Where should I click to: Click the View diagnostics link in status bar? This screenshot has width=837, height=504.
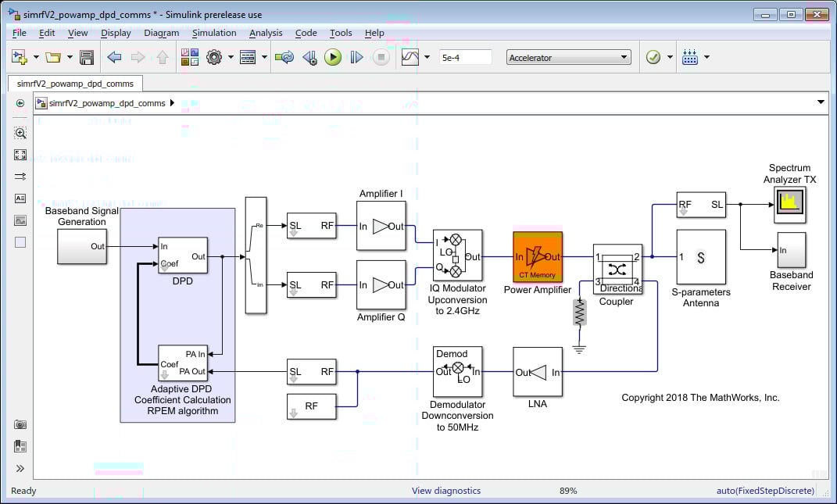448,490
